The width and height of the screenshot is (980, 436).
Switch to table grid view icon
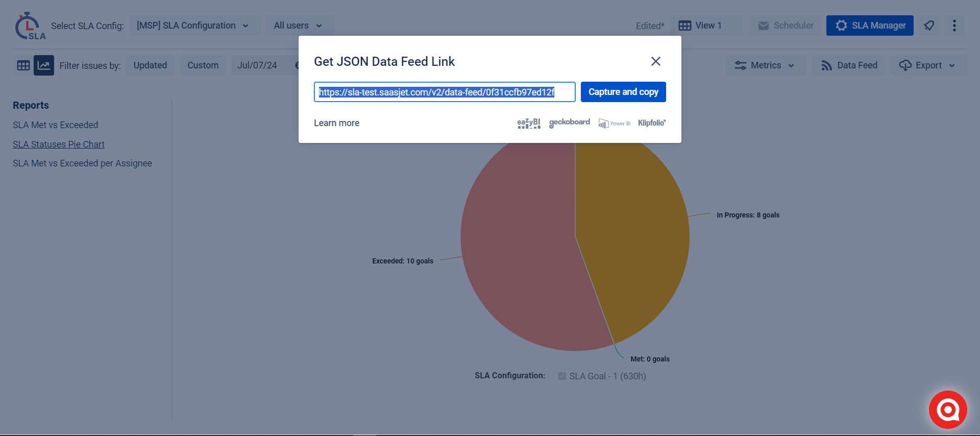point(23,65)
